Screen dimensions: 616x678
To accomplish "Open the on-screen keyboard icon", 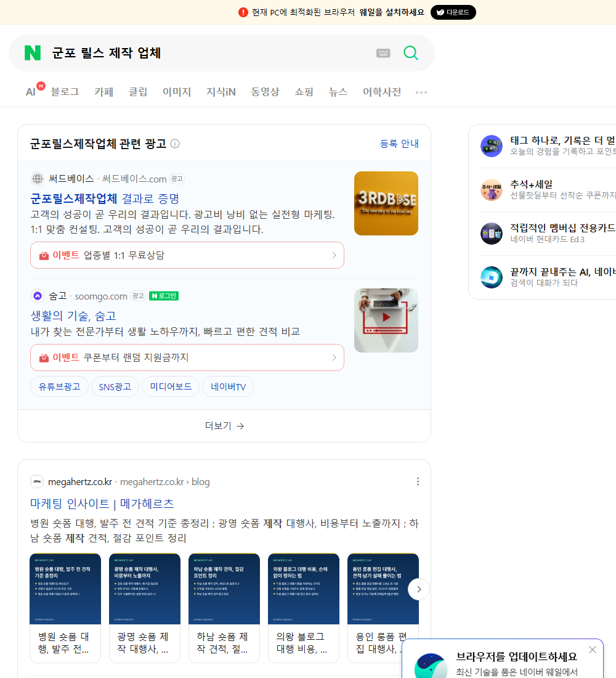I will coord(383,53).
